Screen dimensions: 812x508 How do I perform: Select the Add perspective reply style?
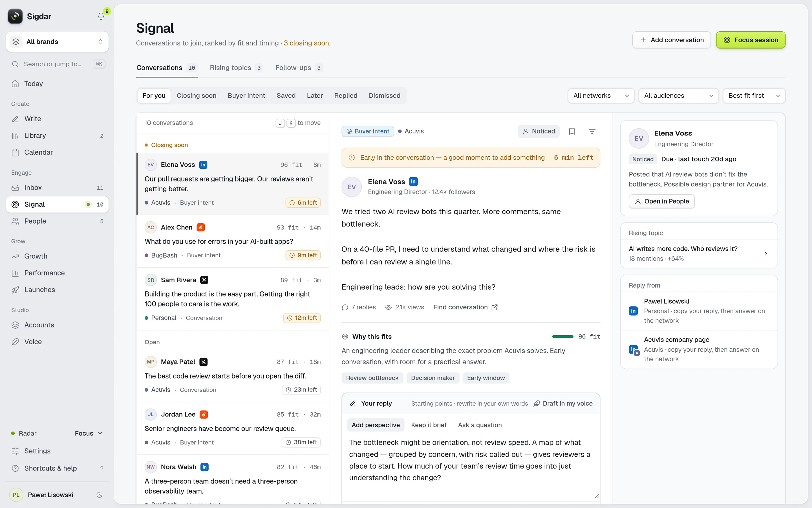[x=376, y=425]
